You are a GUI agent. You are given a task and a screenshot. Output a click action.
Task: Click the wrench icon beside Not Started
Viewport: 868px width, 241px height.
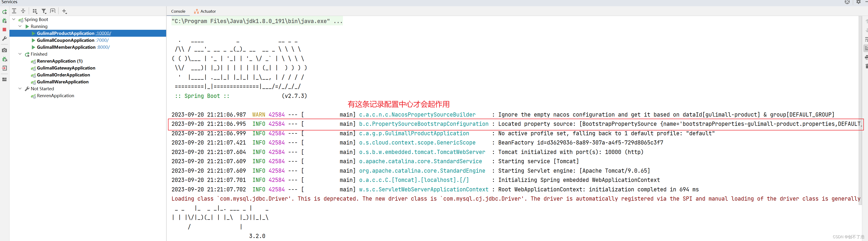(27, 89)
